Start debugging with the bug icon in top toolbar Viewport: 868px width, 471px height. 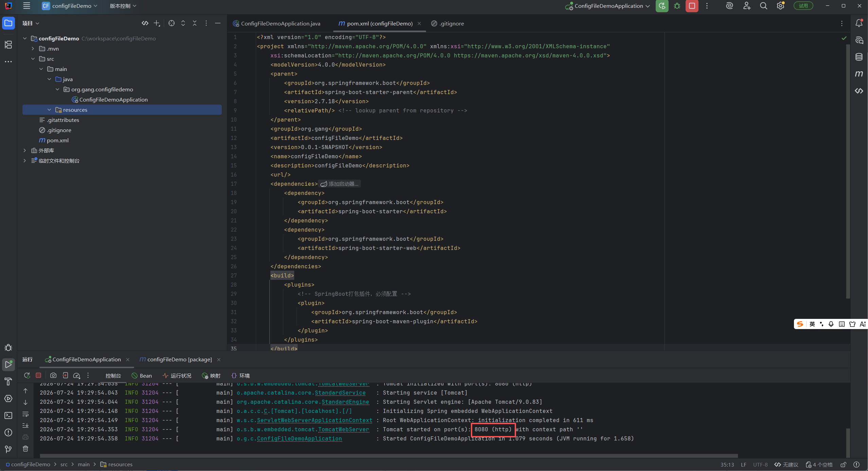677,6
